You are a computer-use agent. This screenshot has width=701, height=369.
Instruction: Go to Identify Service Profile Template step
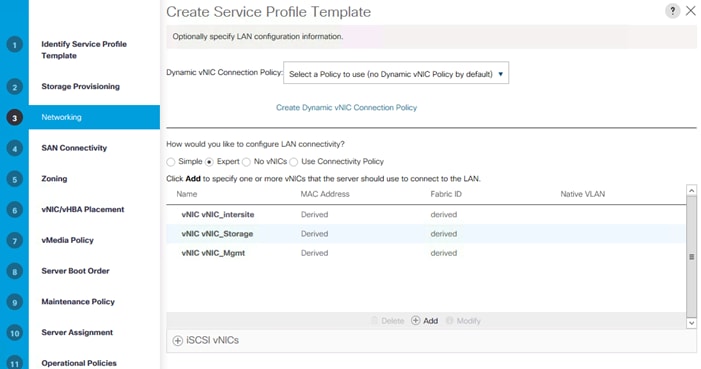pyautogui.click(x=84, y=50)
